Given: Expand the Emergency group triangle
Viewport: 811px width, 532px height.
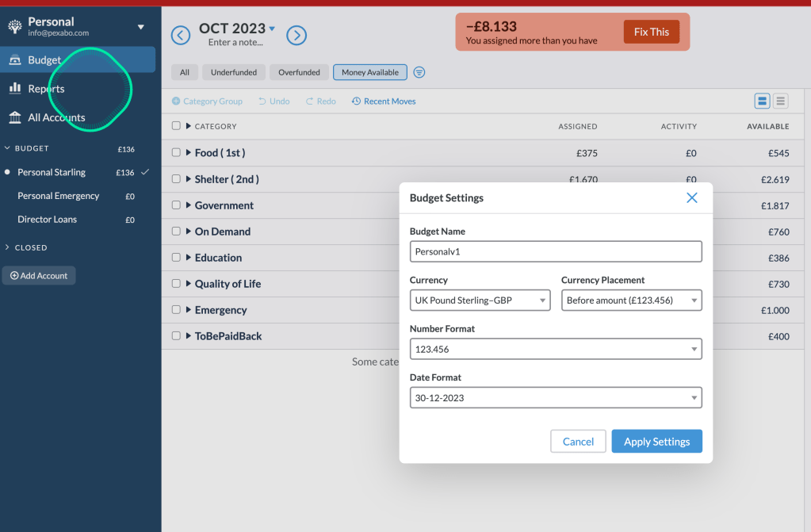Looking at the screenshot, I should point(188,309).
